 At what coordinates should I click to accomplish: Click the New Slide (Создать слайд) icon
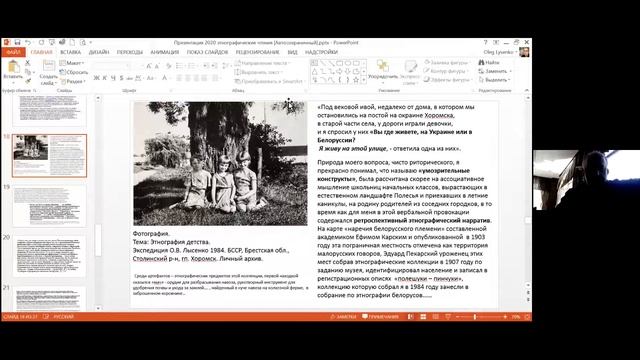click(49, 66)
